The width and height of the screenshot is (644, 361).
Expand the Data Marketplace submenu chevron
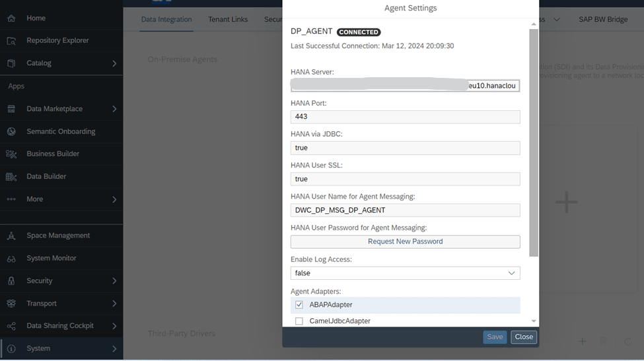tap(114, 109)
